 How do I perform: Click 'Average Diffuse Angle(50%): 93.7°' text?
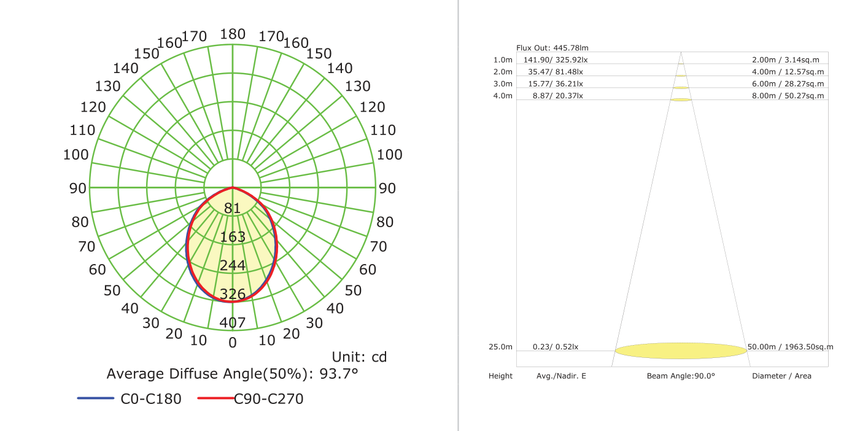(232, 374)
